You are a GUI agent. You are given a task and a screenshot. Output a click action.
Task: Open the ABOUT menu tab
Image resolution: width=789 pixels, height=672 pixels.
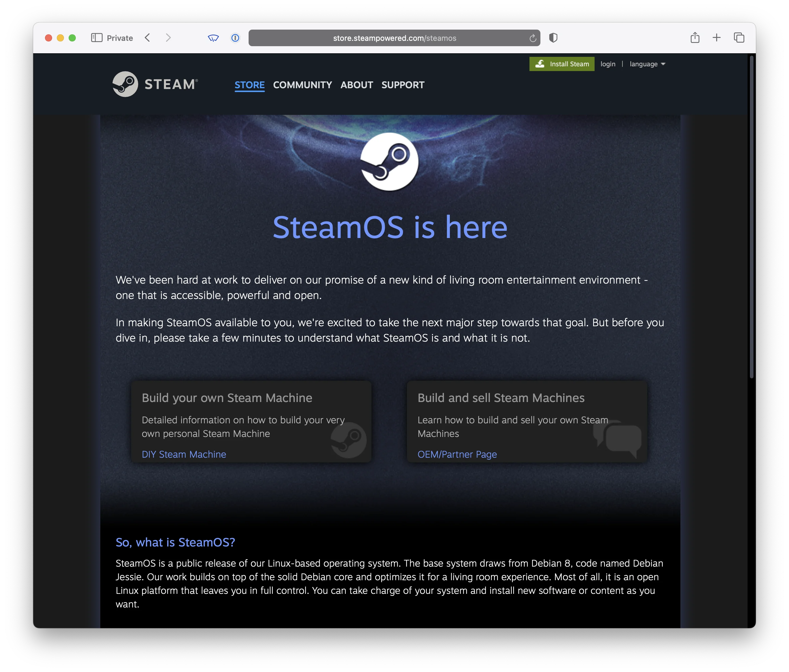[x=356, y=85]
